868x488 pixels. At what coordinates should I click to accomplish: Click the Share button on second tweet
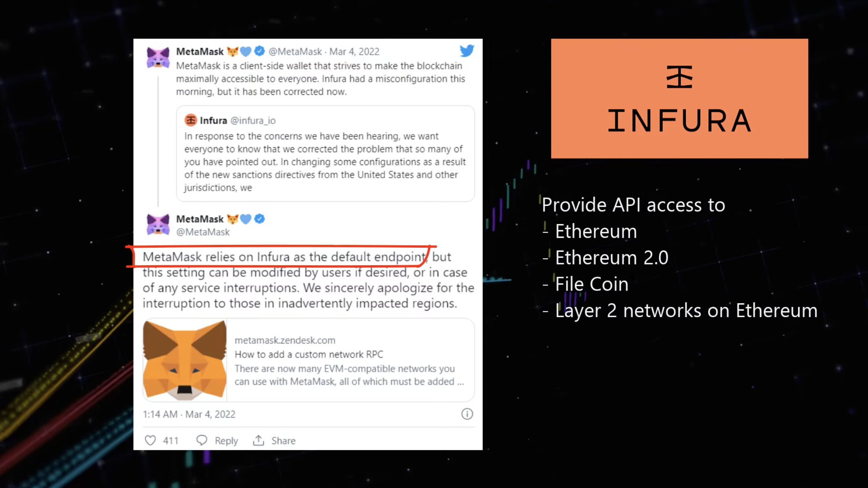tap(274, 440)
